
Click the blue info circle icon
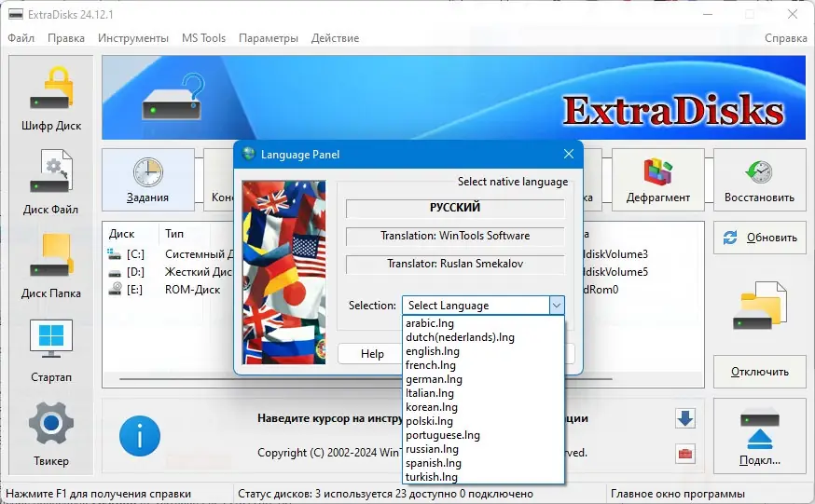[x=140, y=436]
